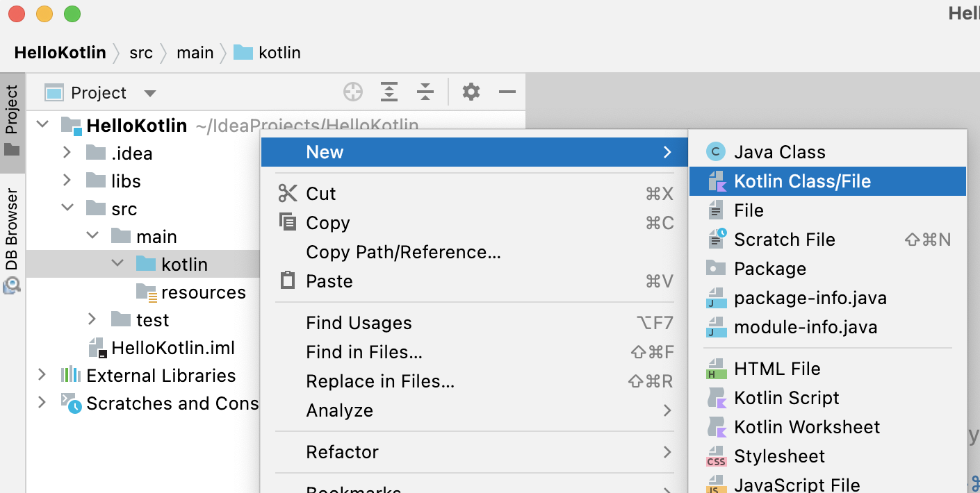Click the macOS green zoom button
980x493 pixels.
coord(72,13)
